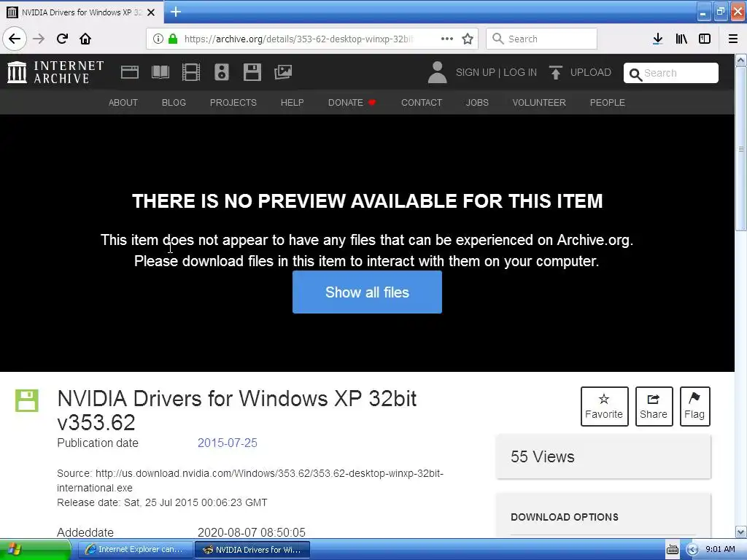This screenshot has height=560, width=747.
Task: Click the Release date line text
Action: point(162,502)
